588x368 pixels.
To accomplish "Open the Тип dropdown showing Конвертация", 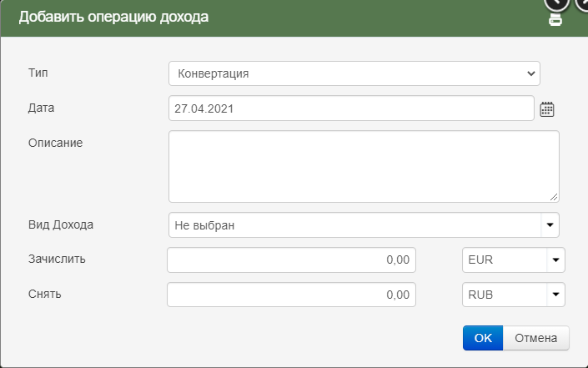I will click(354, 73).
